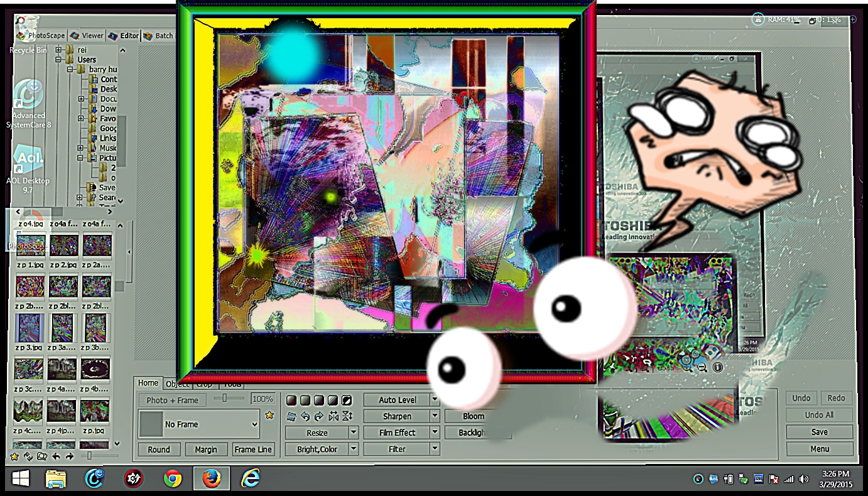Click Firefox icon in taskbar

[212, 479]
